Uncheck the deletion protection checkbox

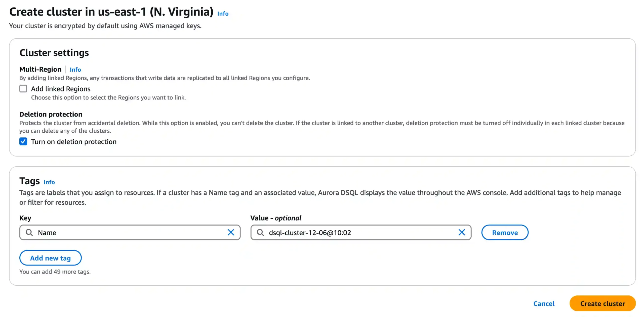point(23,142)
